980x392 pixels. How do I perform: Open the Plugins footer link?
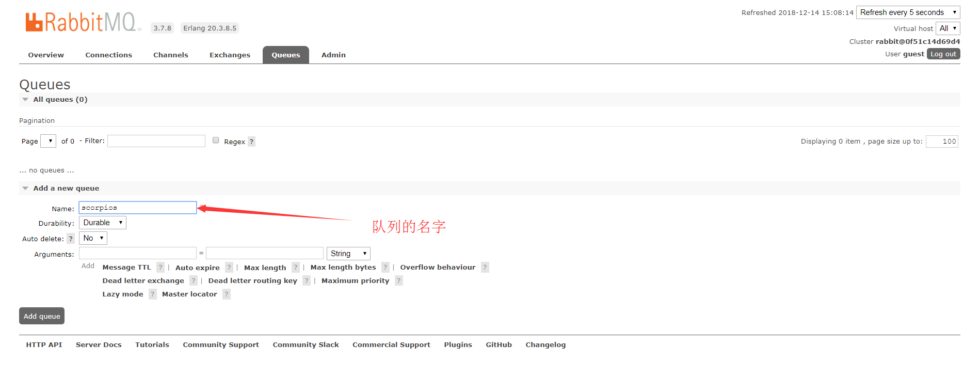pos(458,344)
